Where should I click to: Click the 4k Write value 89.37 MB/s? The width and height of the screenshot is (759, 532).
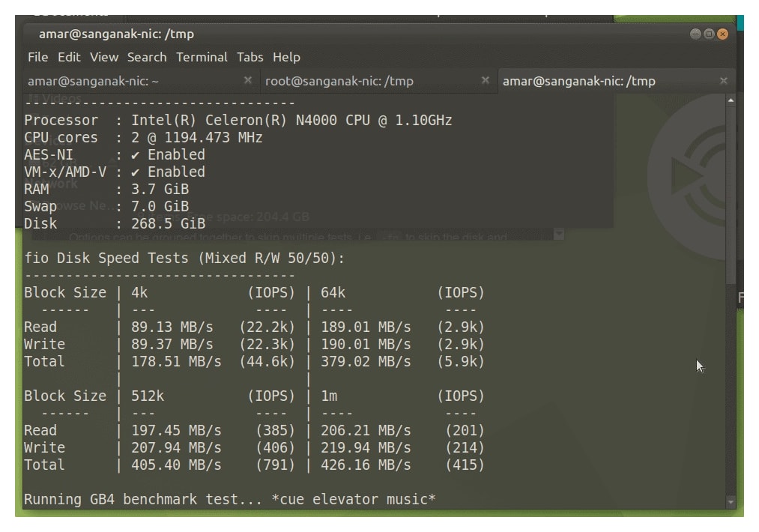pyautogui.click(x=172, y=344)
